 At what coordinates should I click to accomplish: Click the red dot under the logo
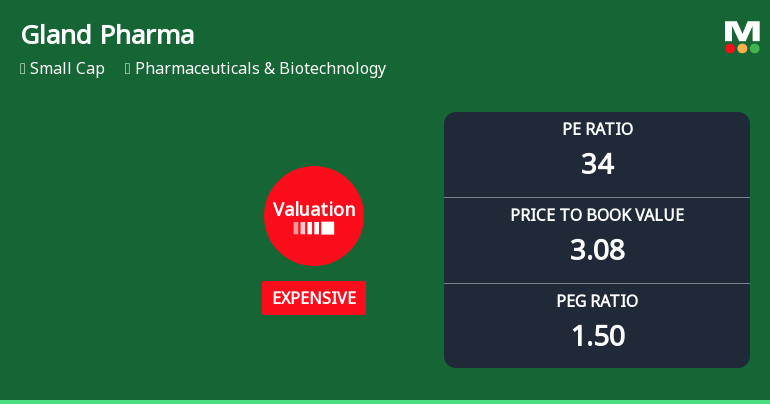click(730, 48)
